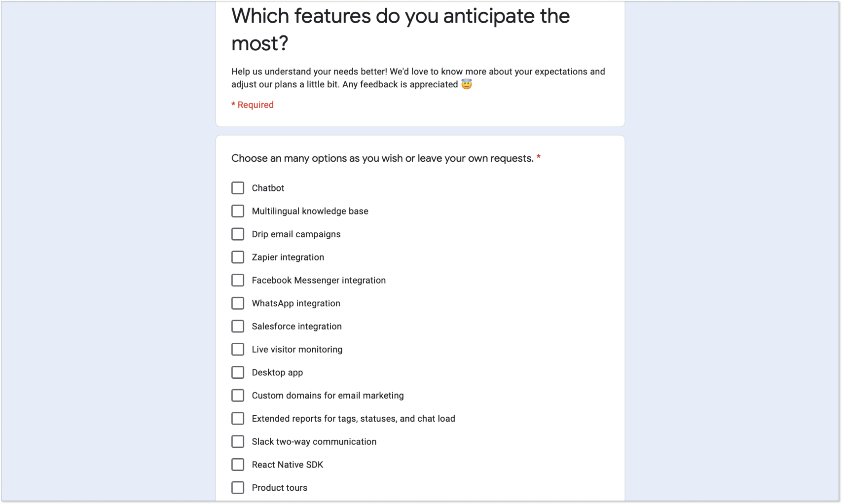This screenshot has height=504, width=842.
Task: Tick the Desktop app checkbox
Action: [x=238, y=372]
